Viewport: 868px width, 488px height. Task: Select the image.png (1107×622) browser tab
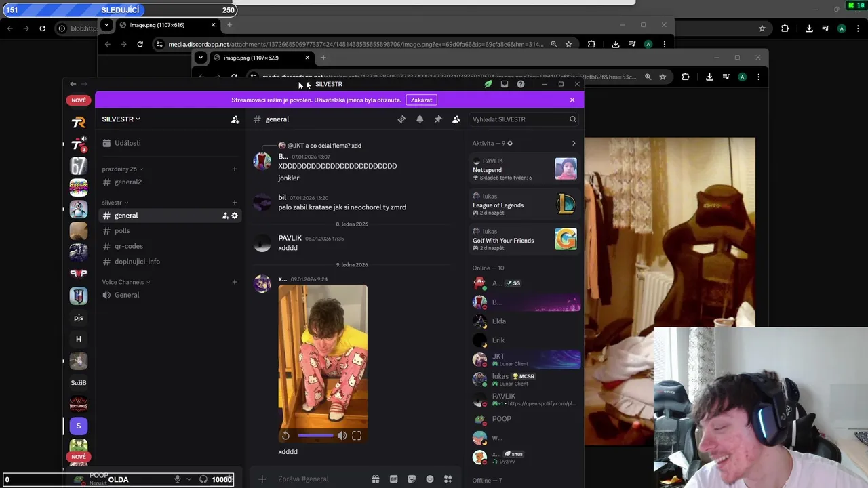[262, 58]
